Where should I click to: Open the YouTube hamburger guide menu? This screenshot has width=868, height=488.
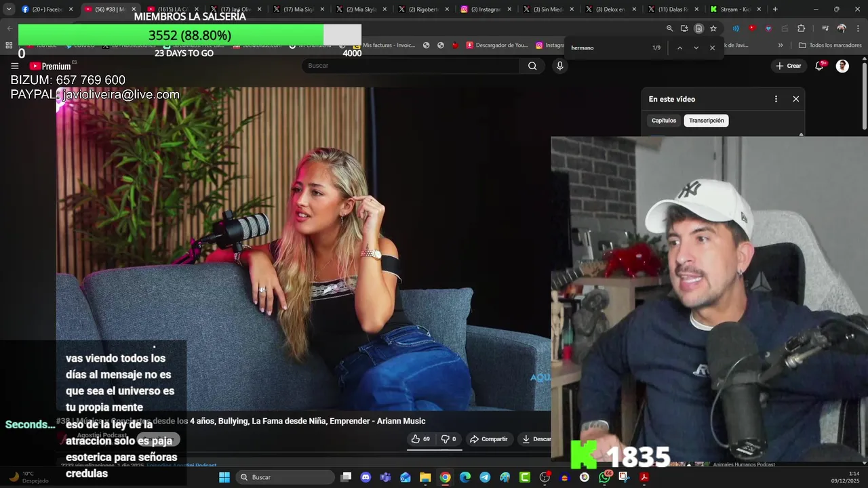coord(14,66)
